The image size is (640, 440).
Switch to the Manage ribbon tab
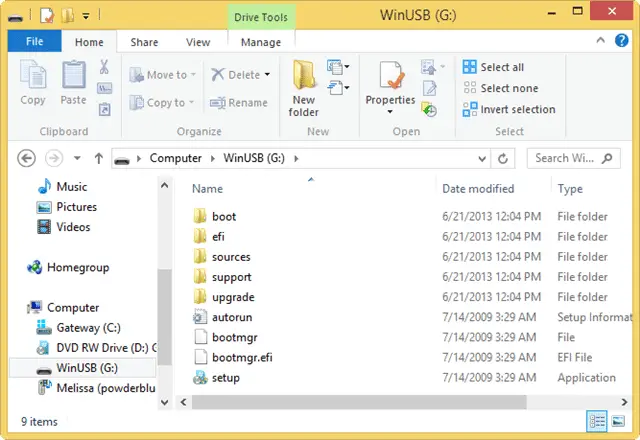tap(261, 42)
